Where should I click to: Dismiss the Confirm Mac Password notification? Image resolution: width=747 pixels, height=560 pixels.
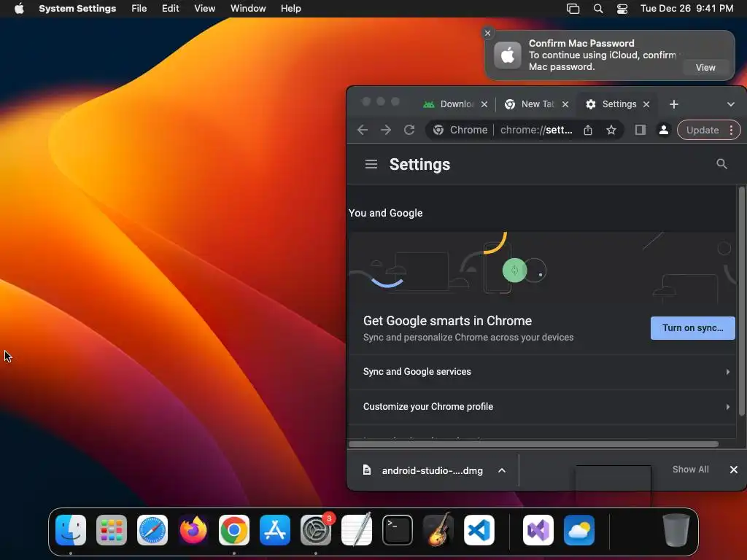tap(487, 33)
